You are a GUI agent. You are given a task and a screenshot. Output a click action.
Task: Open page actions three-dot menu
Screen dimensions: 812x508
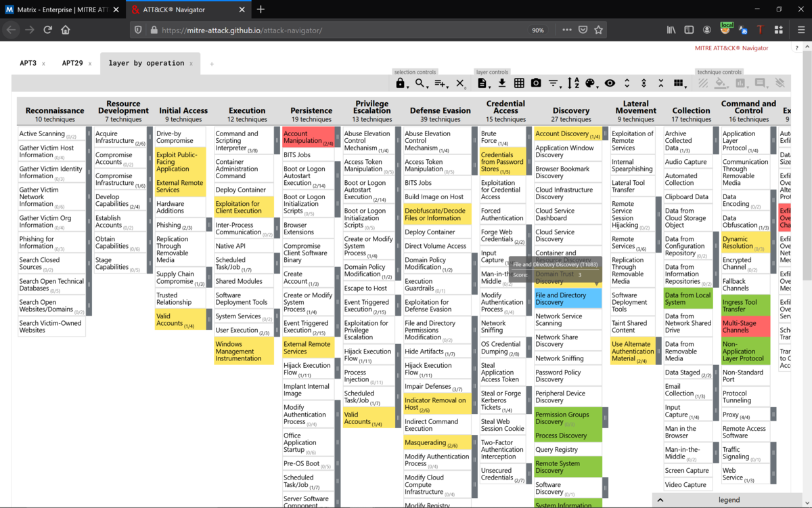coord(567,30)
